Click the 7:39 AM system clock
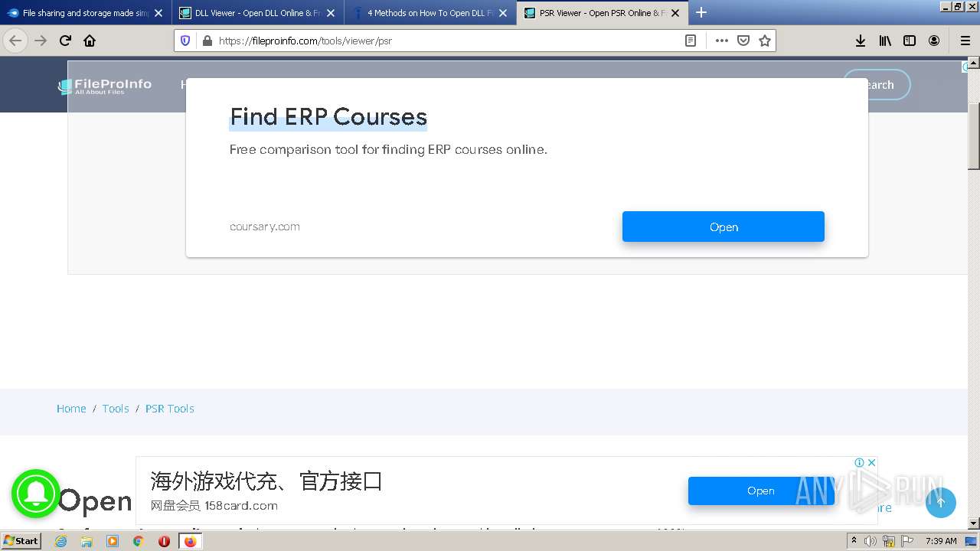This screenshot has width=980, height=551. tap(941, 541)
